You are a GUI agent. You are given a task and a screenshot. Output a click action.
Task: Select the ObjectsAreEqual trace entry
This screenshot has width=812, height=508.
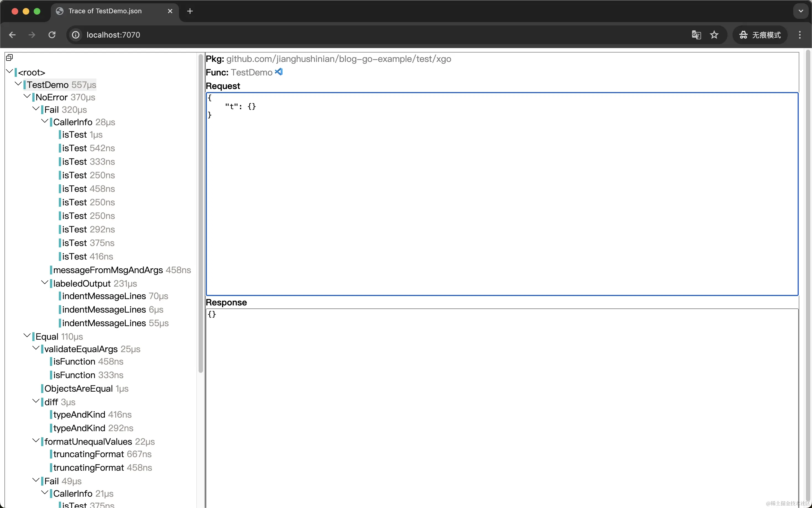(78, 388)
